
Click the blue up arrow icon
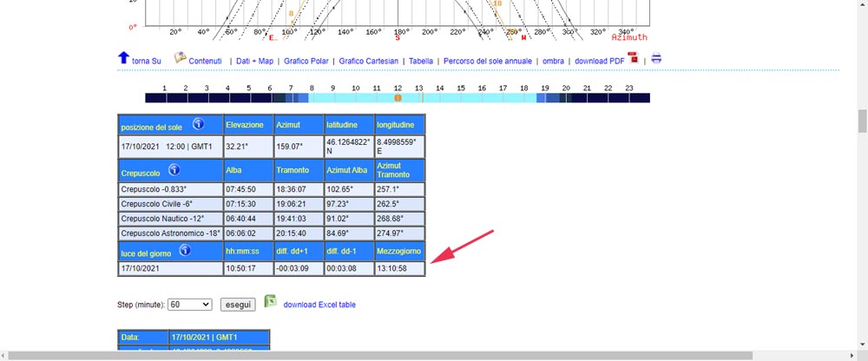click(123, 57)
